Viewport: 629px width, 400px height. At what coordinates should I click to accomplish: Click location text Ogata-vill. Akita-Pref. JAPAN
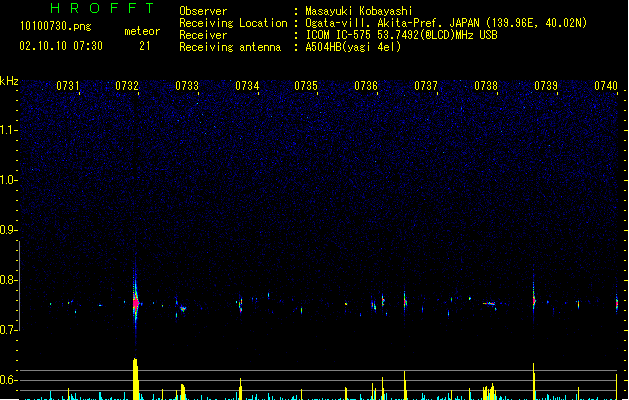click(393, 23)
